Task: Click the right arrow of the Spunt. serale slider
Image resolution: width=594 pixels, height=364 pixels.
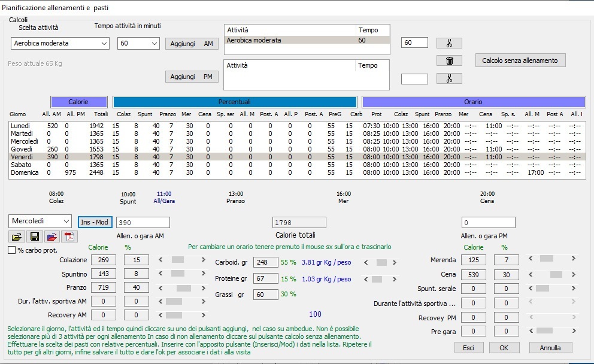Action: point(574,289)
